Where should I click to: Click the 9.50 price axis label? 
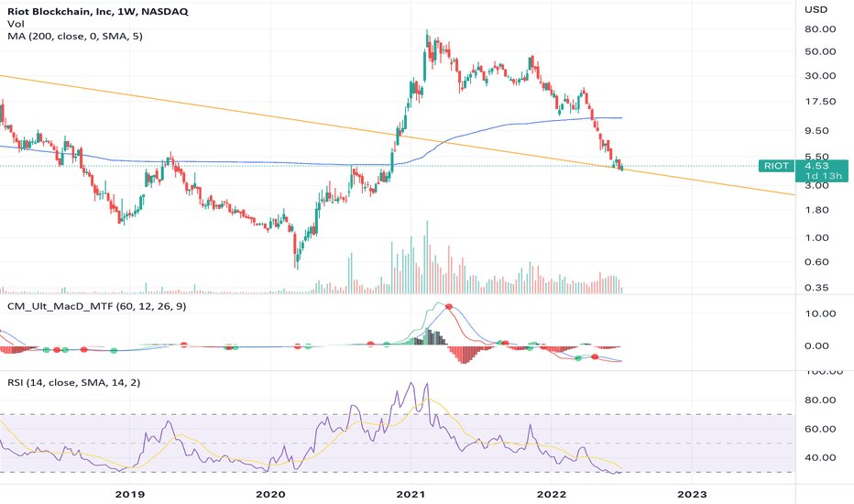[x=817, y=131]
